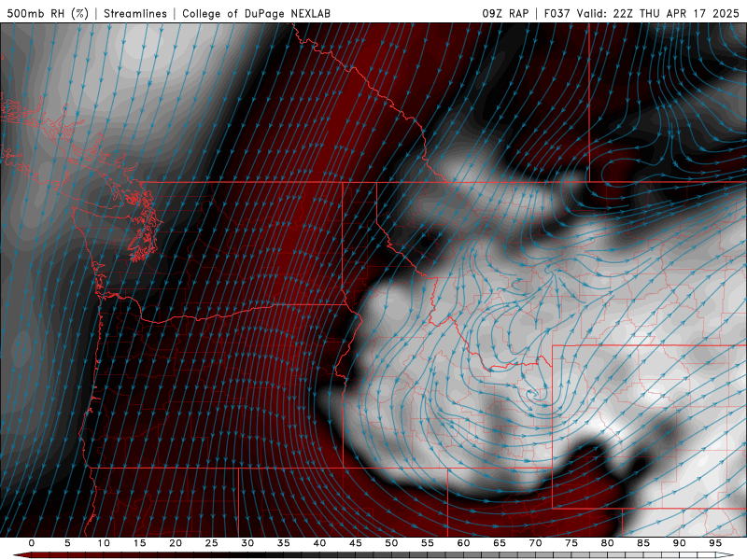Image resolution: width=747 pixels, height=560 pixels.
Task: Click the colorbar label "30"
Action: point(247,543)
